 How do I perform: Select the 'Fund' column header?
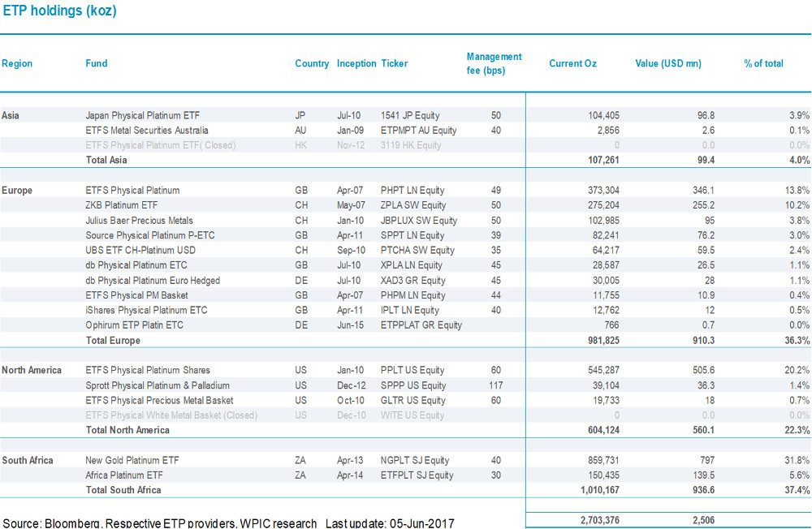pos(97,63)
